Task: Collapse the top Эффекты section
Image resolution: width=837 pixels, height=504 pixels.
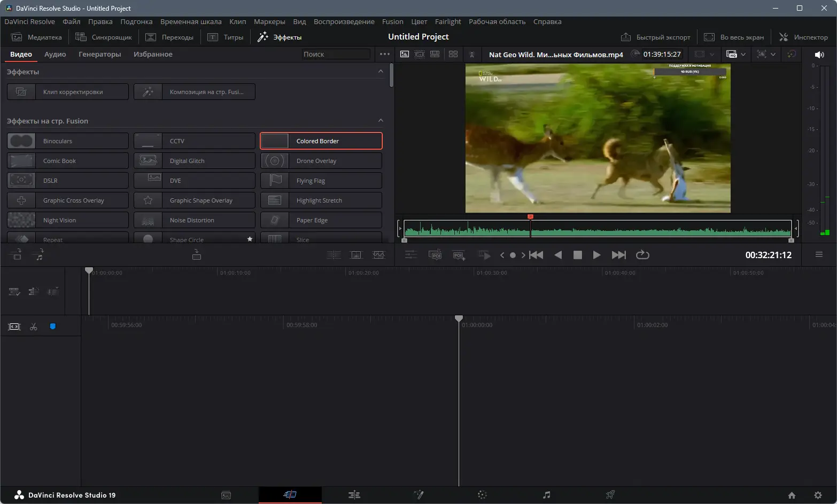Action: point(381,72)
